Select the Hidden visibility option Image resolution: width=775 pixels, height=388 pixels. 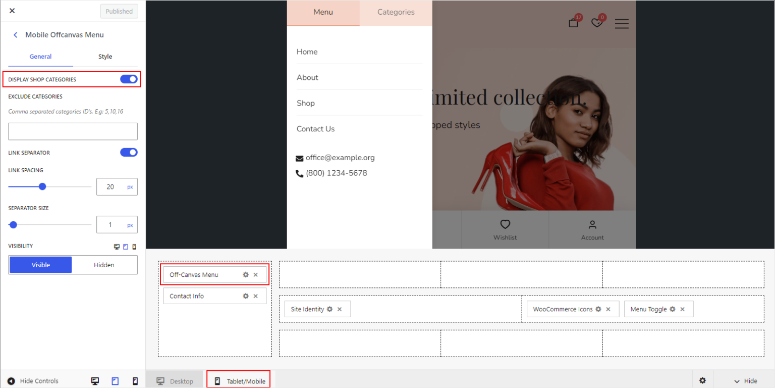104,265
